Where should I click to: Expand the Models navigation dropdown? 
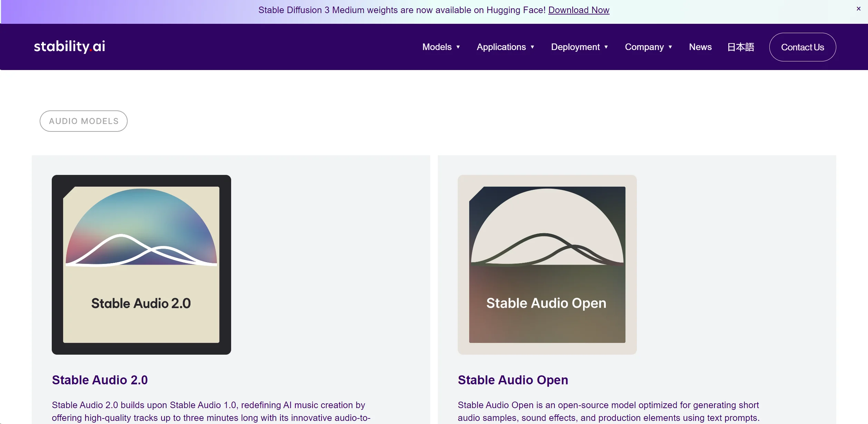click(441, 47)
